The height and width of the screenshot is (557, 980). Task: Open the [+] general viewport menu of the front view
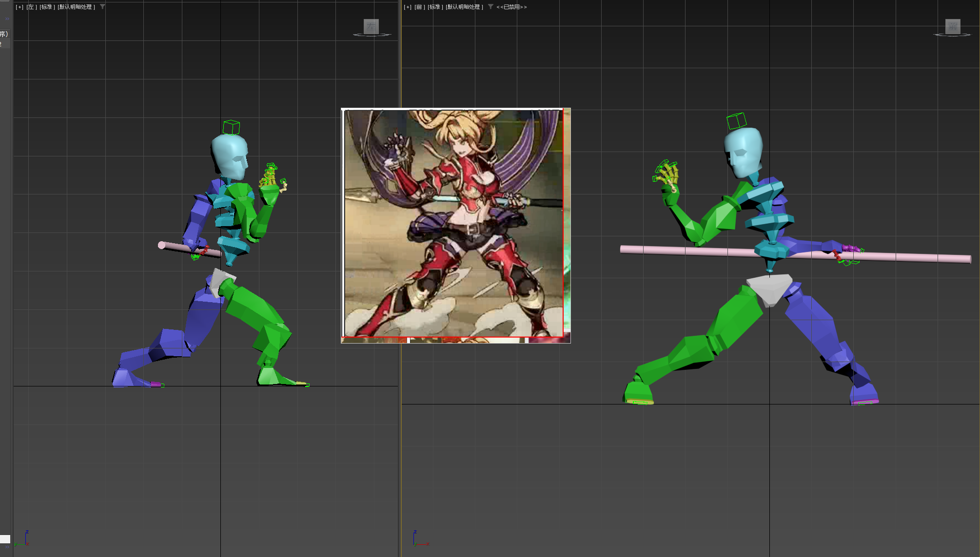(407, 7)
